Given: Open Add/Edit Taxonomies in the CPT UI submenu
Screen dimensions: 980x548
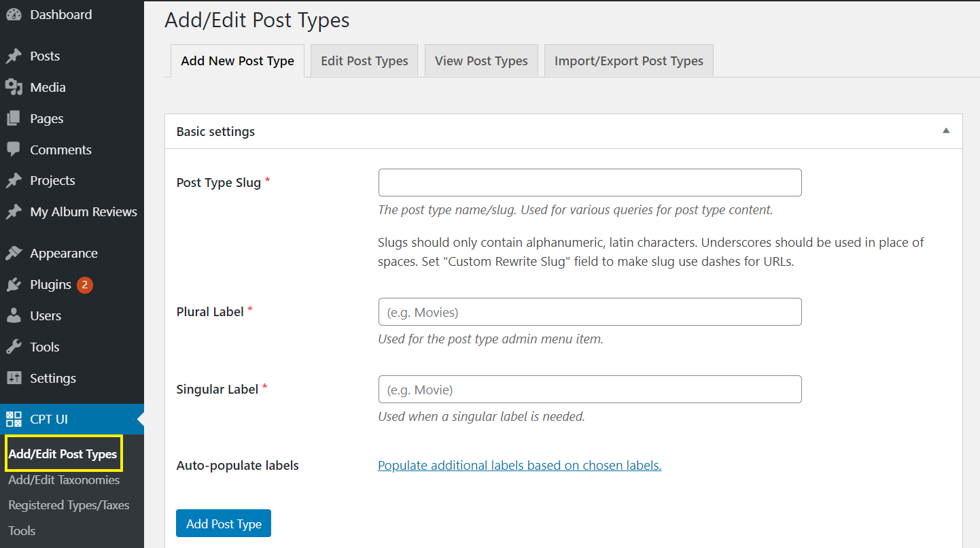Looking at the screenshot, I should tap(63, 479).
